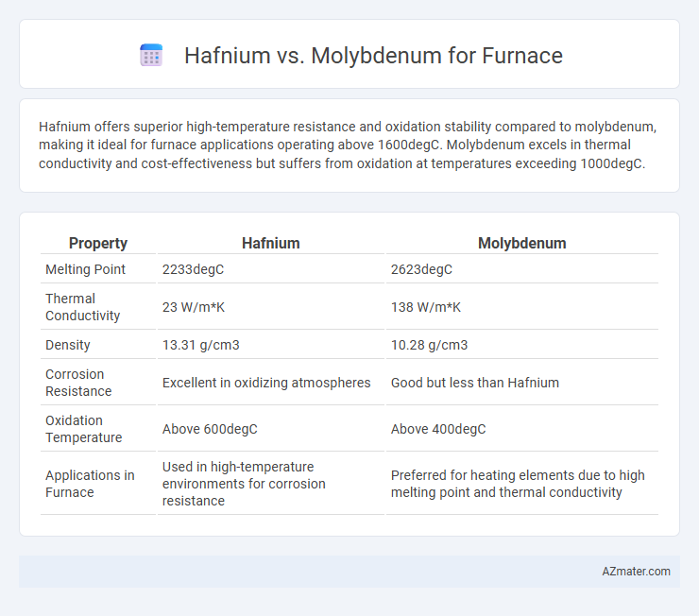Click the intro paragraph starting 'Hafnium offers superior'
Image resolution: width=699 pixels, height=616 pixels.
click(348, 145)
